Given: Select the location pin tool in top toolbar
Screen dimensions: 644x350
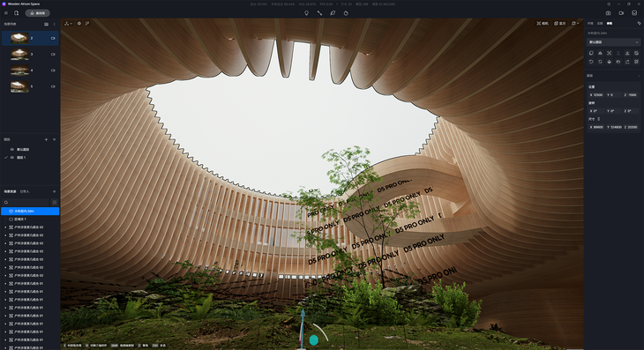Looking at the screenshot, I should pos(306,13).
